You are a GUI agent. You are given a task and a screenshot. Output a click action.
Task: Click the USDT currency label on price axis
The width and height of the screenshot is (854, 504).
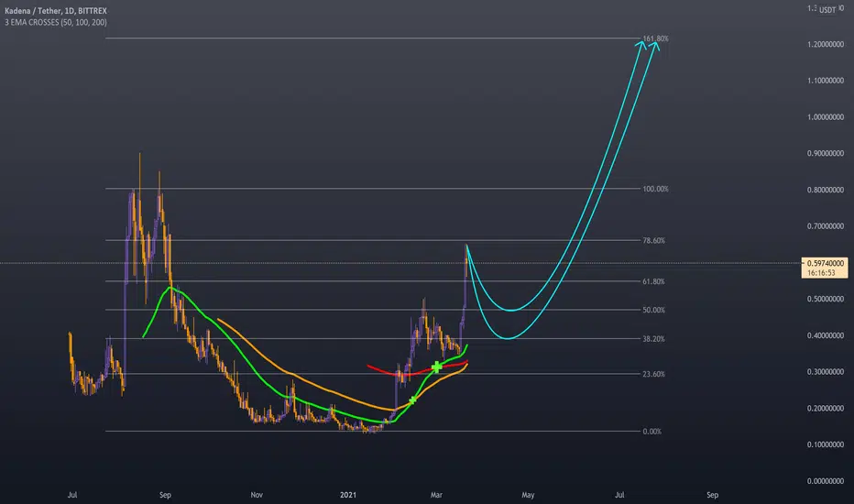click(x=827, y=10)
